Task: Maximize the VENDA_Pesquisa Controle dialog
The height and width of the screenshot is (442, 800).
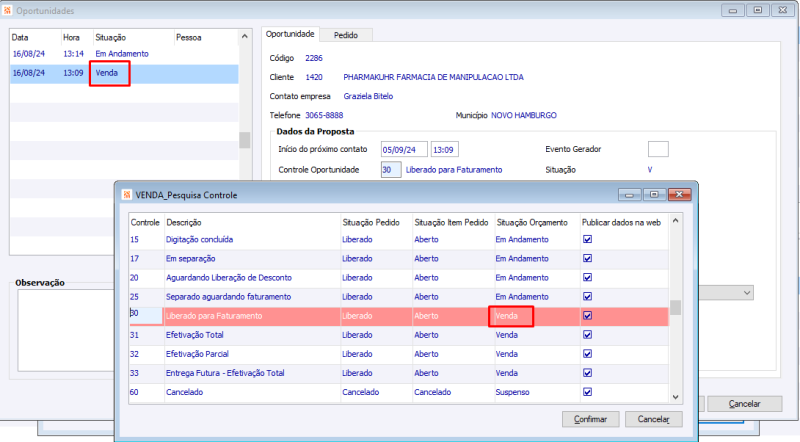Action: click(x=654, y=194)
